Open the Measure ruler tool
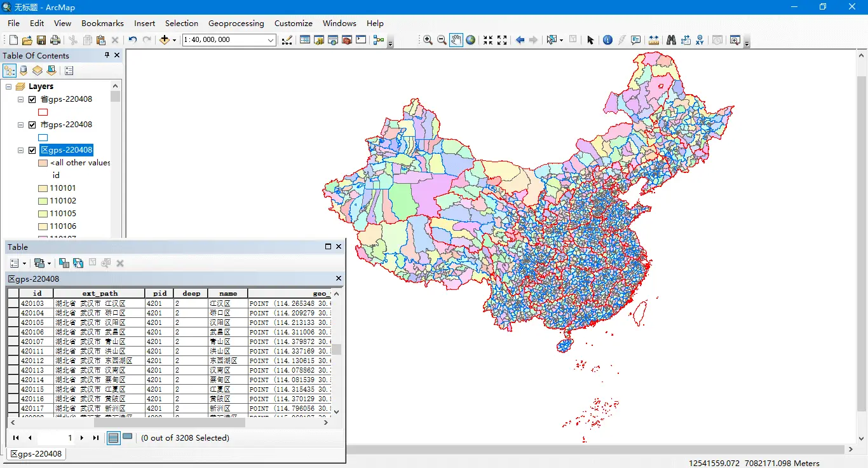 (x=653, y=40)
